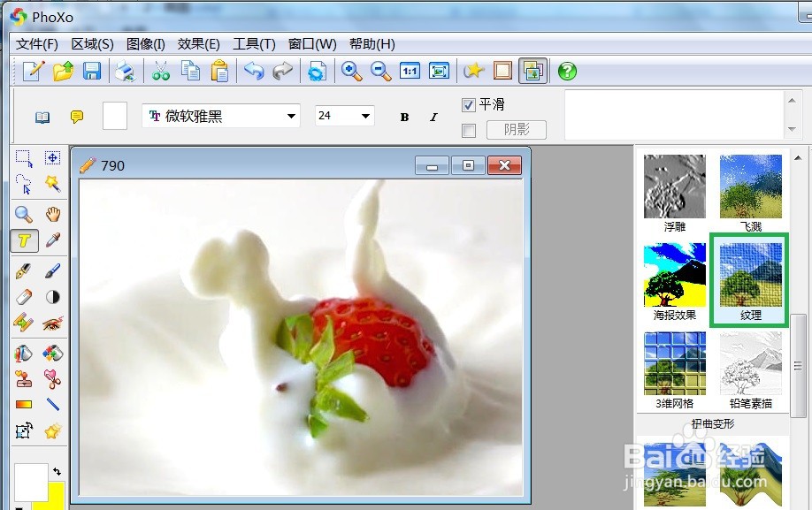Select the Zoom magnifier tool in toolbox
Image resolution: width=812 pixels, height=510 pixels.
point(23,214)
